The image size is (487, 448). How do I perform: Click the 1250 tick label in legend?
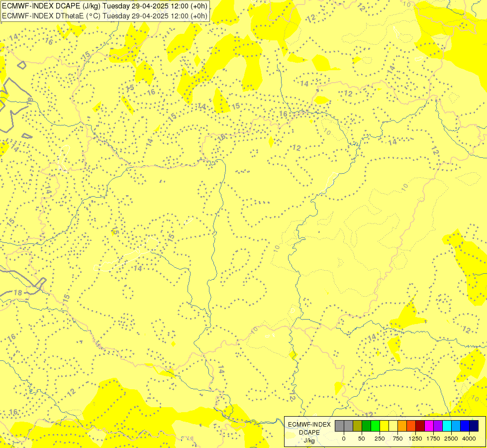415,439
